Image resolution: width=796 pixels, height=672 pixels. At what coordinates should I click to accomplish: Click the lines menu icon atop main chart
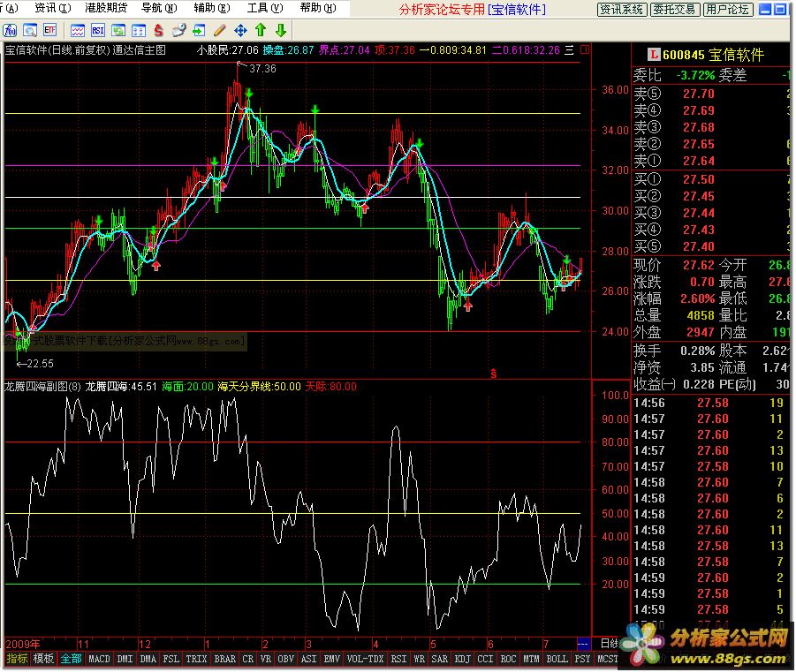[569, 49]
